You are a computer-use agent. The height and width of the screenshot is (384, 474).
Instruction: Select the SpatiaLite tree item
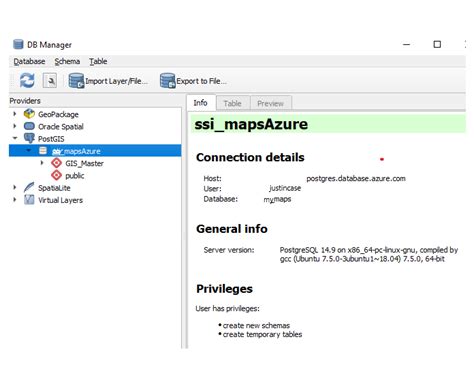[54, 188]
